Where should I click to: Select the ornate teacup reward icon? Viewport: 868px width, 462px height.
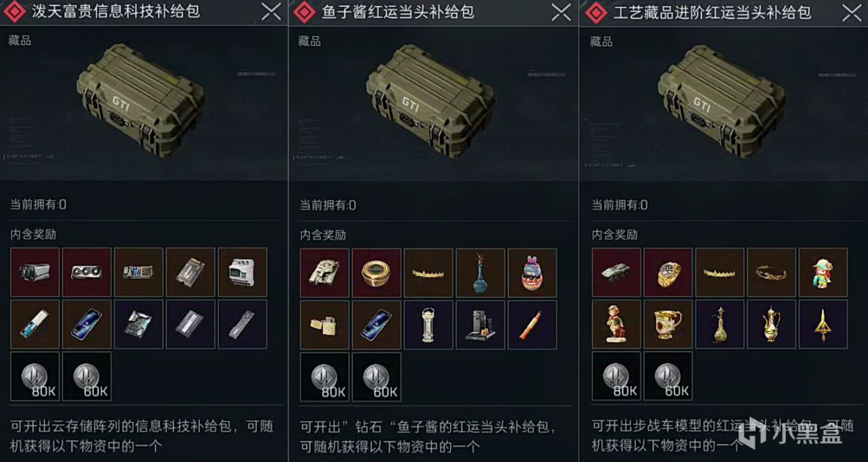click(x=668, y=325)
